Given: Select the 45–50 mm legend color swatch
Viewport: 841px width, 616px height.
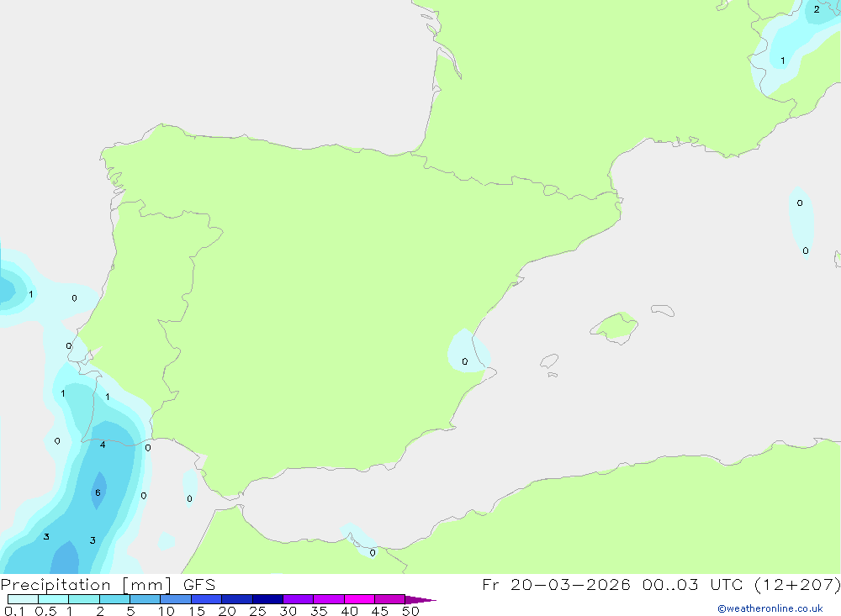Looking at the screenshot, I should (x=390, y=599).
